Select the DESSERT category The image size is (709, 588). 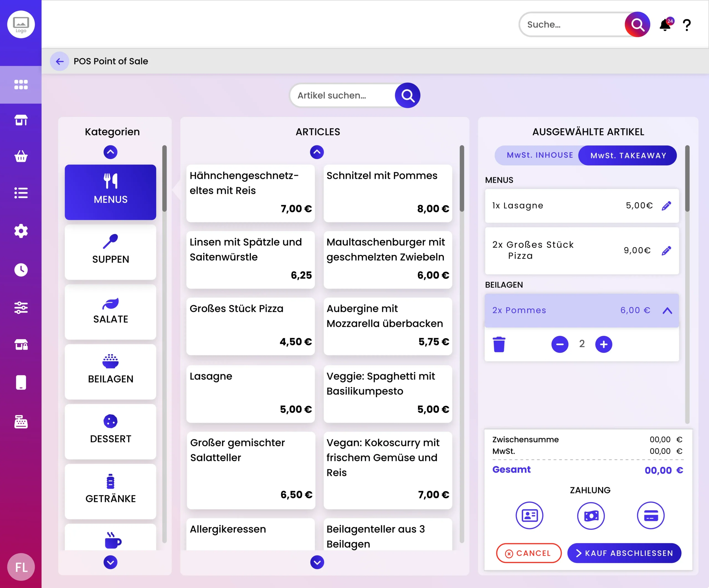click(111, 432)
